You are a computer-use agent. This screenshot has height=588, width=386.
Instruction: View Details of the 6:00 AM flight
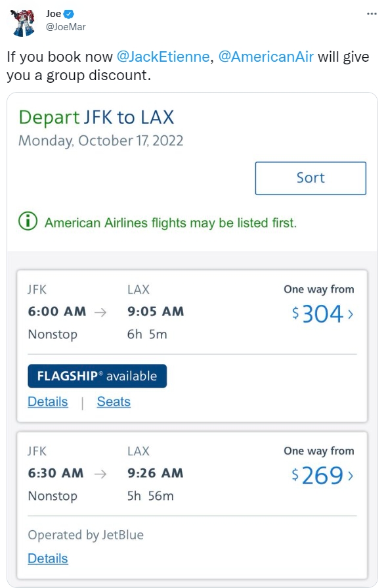coord(48,401)
